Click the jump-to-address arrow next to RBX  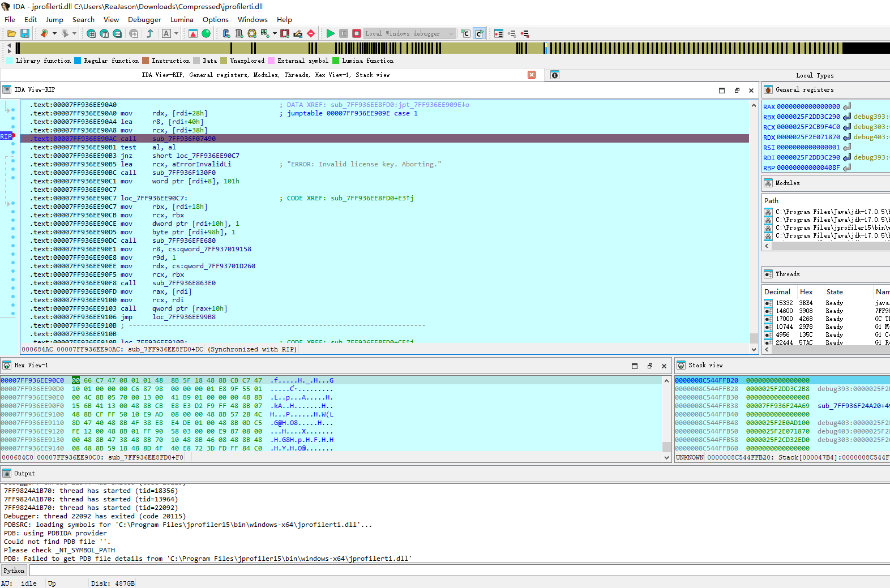(x=847, y=117)
